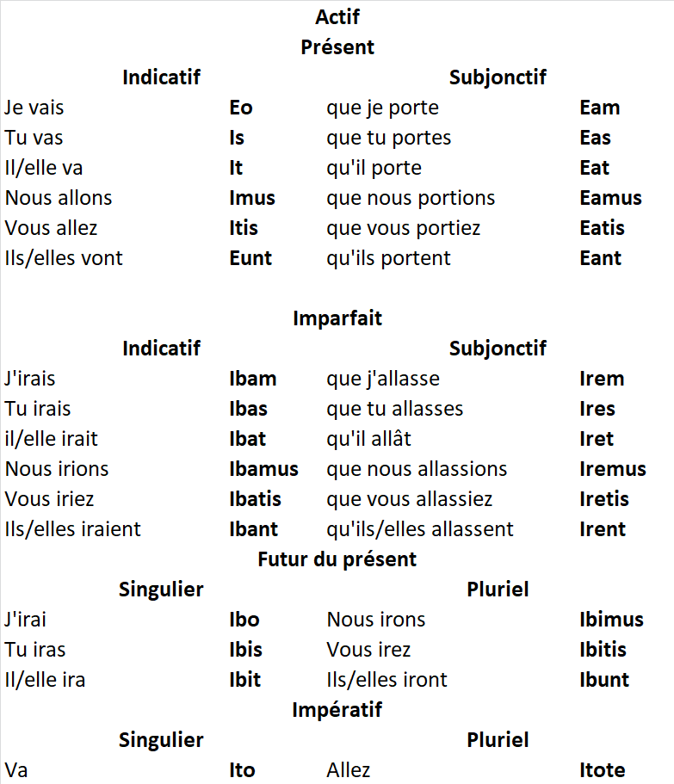
Task: Select the 'Ito' cell
Action: 242,770
